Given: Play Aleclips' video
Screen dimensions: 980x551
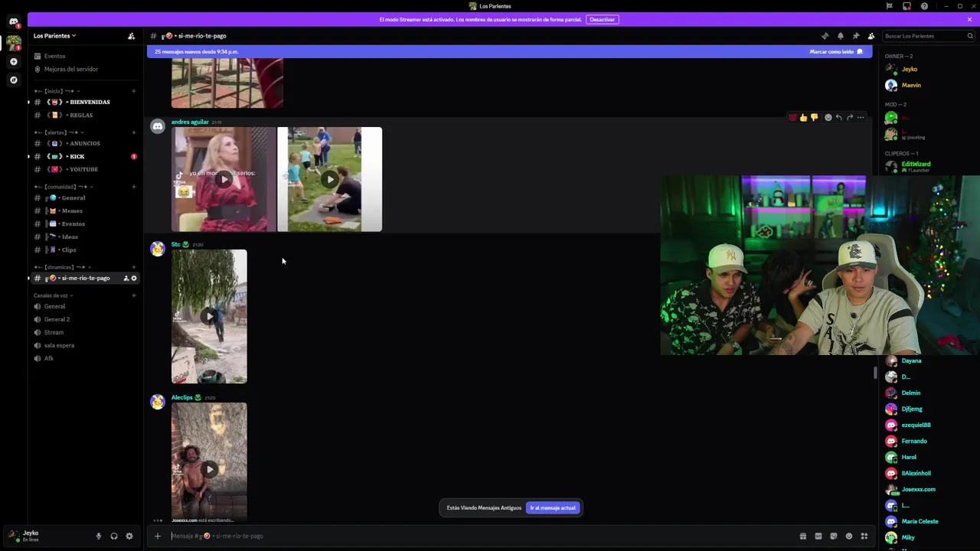Looking at the screenshot, I should 209,469.
